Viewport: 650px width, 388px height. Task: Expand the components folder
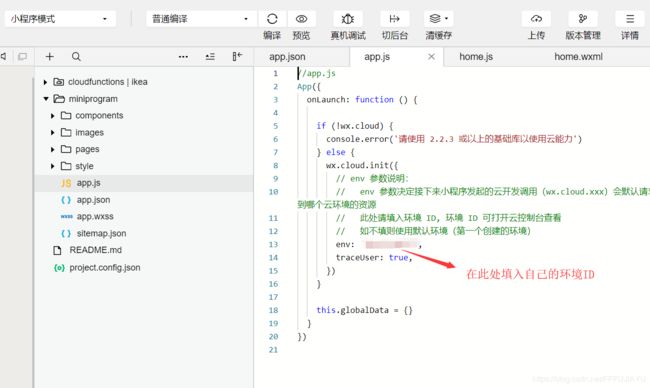click(x=53, y=116)
